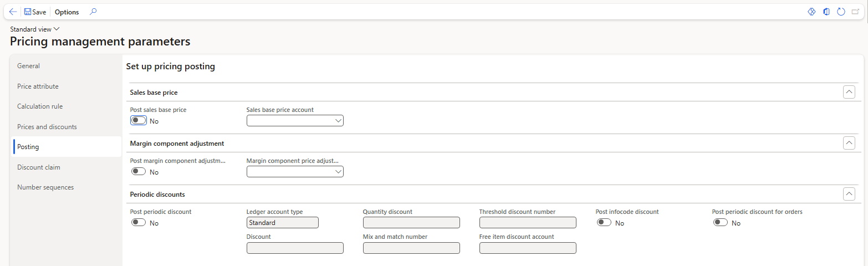Select the Number sequences tab
This screenshot has width=868, height=266.
pos(67,187)
